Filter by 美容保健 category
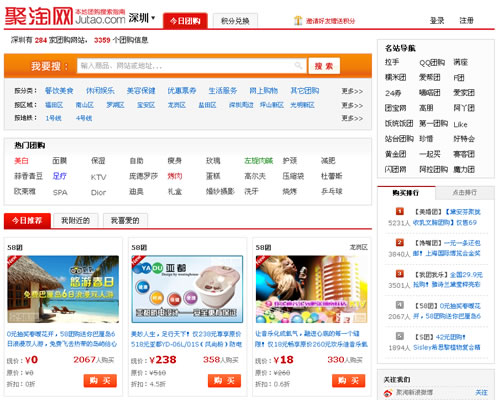The image size is (500, 400). pyautogui.click(x=141, y=91)
